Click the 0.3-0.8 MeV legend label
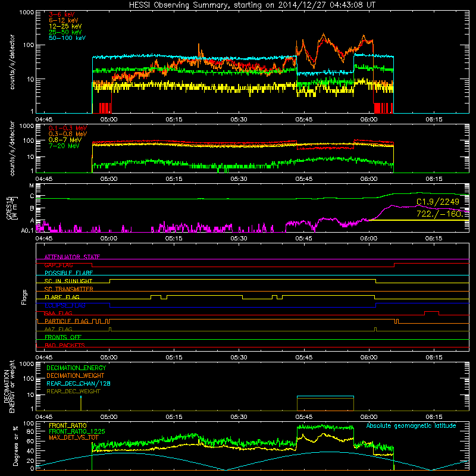 (x=68, y=134)
